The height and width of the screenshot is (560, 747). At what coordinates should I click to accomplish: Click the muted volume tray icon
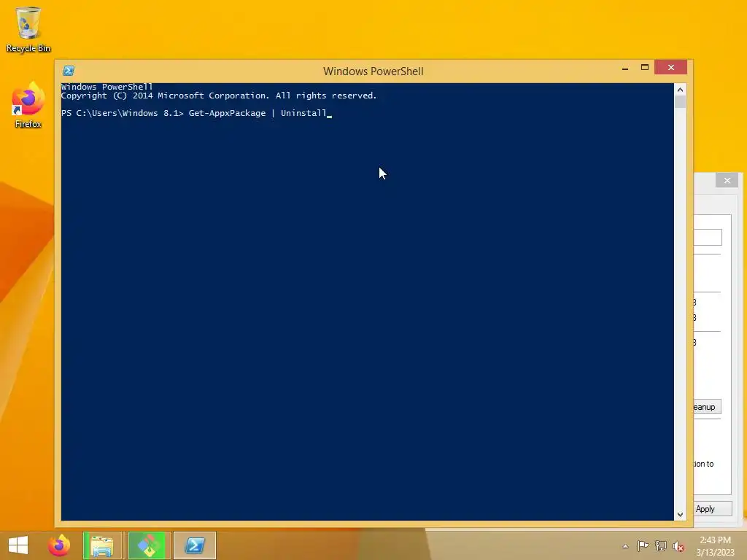[x=678, y=546]
